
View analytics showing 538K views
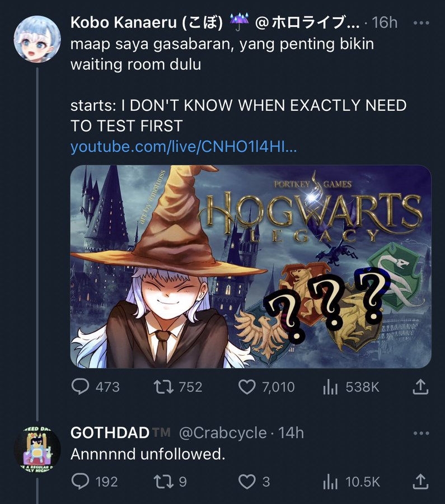pos(330,387)
